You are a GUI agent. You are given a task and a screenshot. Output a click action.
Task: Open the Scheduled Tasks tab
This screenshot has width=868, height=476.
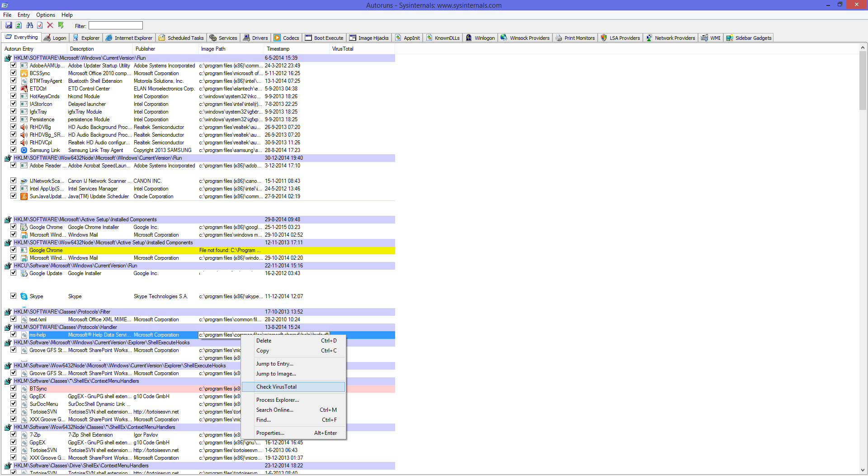[181, 38]
